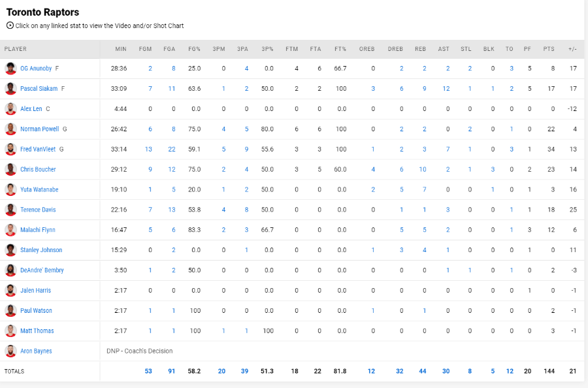Select the Yuta Watanabe name link
Viewport: 588px width, 388px height.
coord(39,189)
